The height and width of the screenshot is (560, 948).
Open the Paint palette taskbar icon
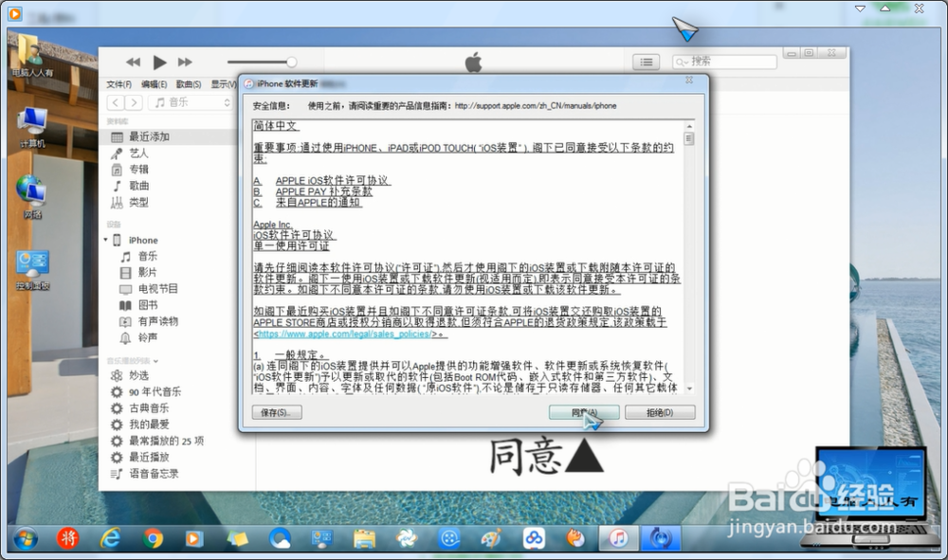pos(491,537)
